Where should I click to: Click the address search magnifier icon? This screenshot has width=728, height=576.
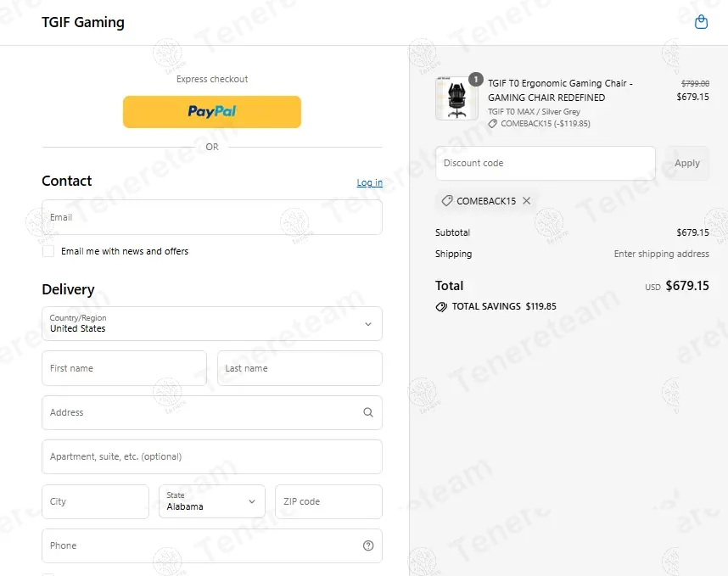coord(367,412)
